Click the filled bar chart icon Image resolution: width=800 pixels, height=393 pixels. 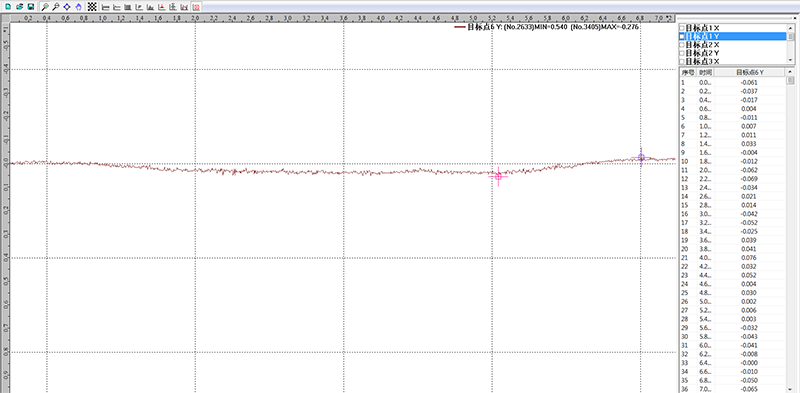click(x=128, y=7)
